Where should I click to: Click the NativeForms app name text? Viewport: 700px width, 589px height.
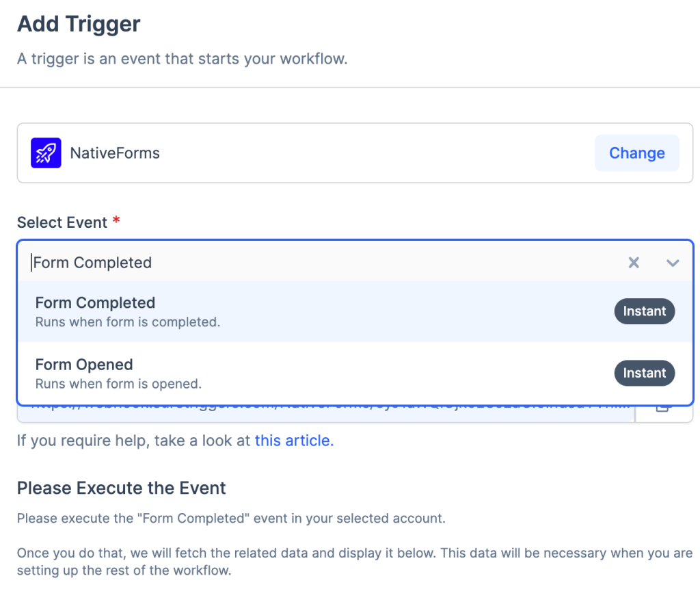point(115,153)
